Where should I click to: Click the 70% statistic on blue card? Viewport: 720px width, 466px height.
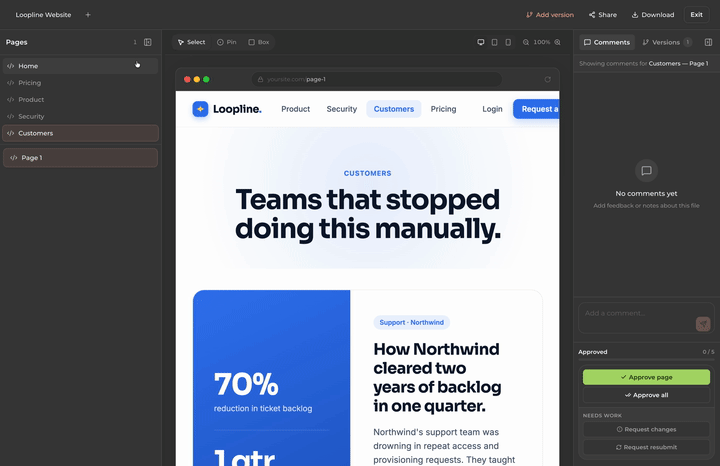coord(247,384)
